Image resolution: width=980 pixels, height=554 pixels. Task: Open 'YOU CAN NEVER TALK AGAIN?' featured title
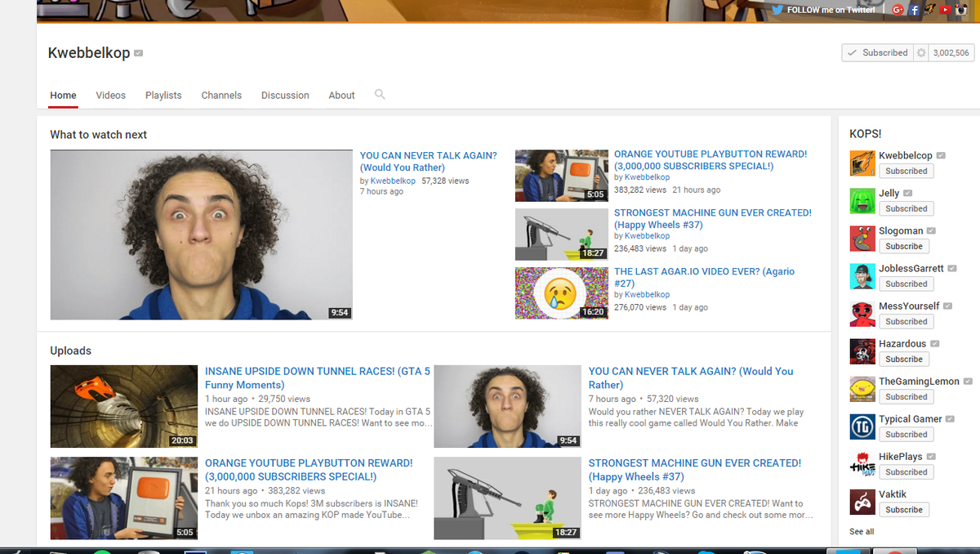(428, 161)
